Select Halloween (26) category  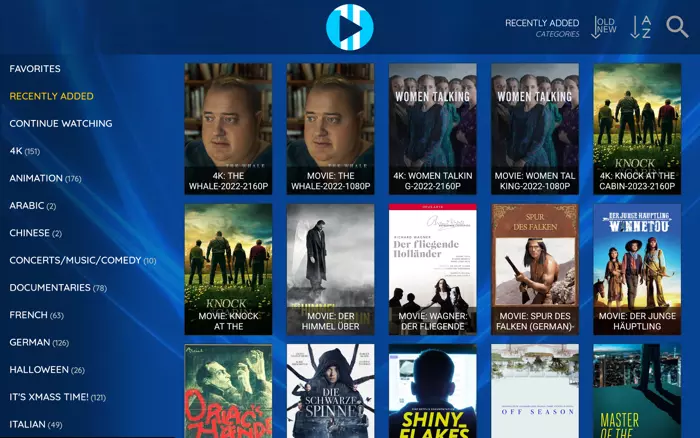pyautogui.click(x=47, y=370)
